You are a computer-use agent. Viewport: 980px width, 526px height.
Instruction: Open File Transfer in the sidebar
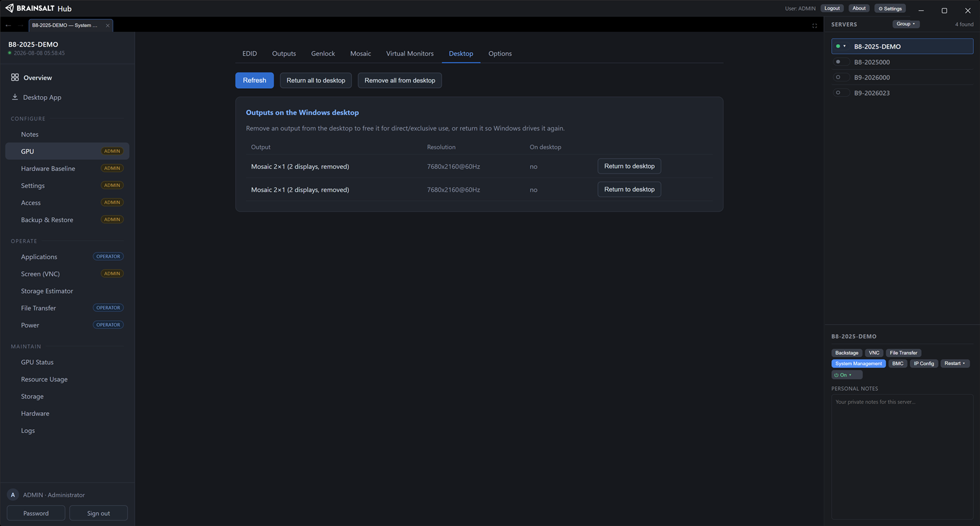tap(67, 308)
